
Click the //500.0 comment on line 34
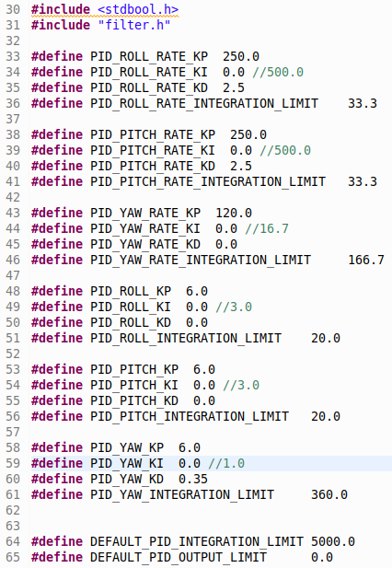click(278, 72)
